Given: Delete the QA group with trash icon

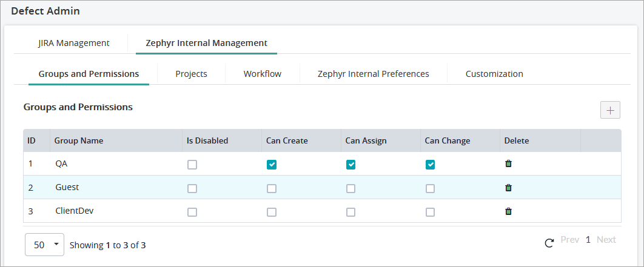Looking at the screenshot, I should (x=509, y=164).
